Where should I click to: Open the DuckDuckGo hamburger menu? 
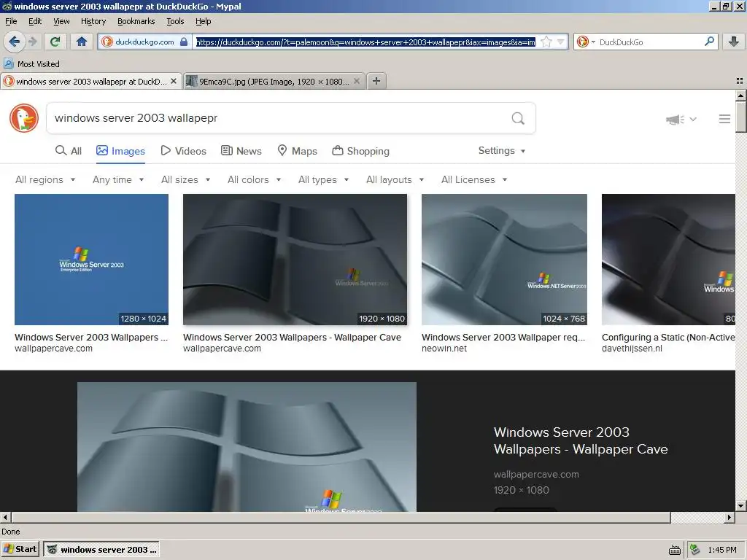724,119
